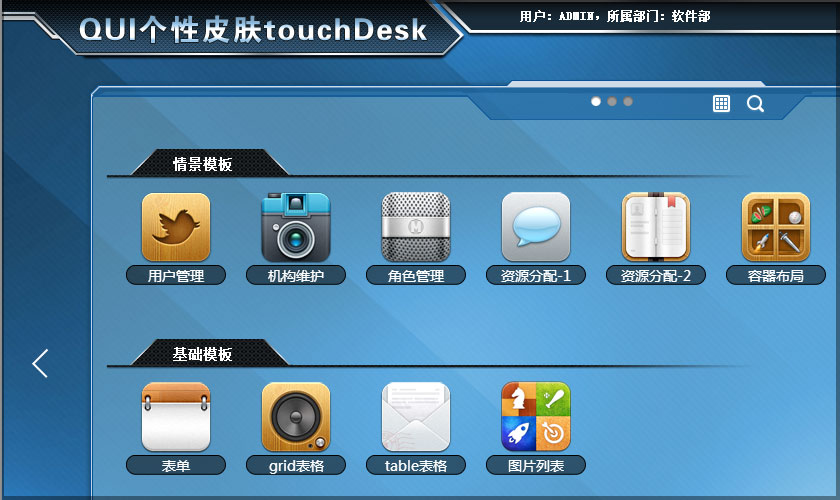840x500 pixels.
Task: Click the table表格 label button
Action: point(416,465)
